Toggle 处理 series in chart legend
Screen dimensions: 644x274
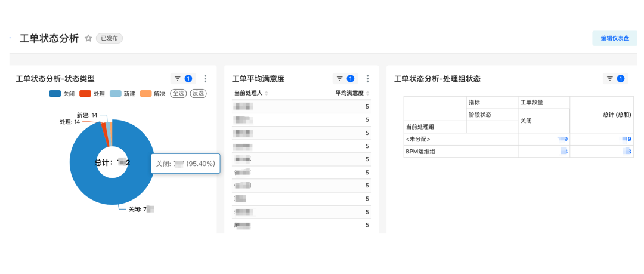pos(92,93)
